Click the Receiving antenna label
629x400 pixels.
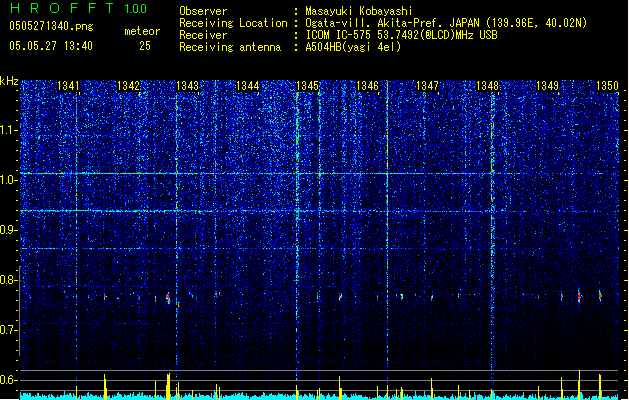coord(230,47)
